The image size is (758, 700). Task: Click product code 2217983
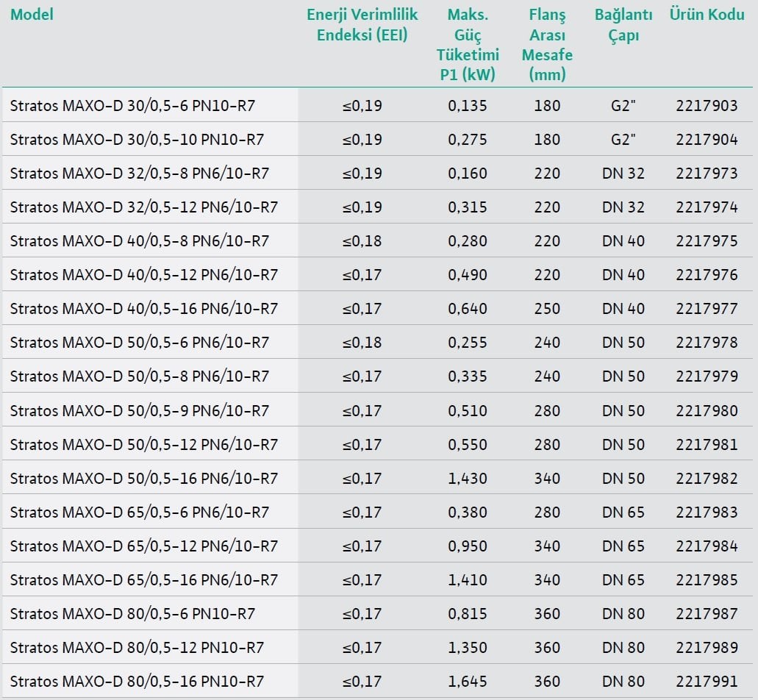(x=707, y=512)
